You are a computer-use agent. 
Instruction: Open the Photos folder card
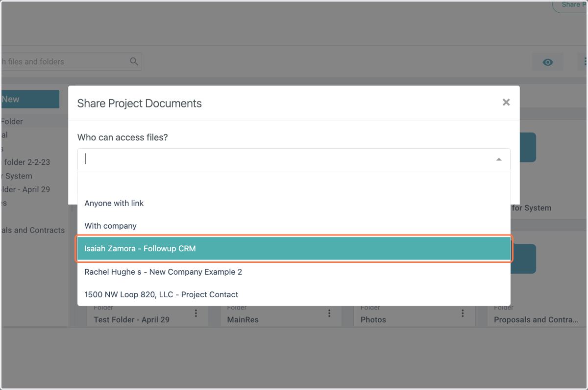coord(373,319)
